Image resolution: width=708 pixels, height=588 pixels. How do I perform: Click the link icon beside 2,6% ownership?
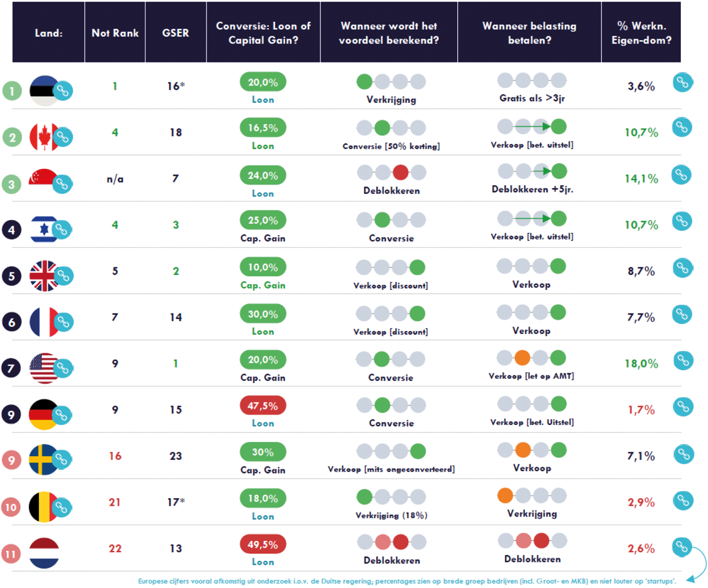[x=682, y=546]
